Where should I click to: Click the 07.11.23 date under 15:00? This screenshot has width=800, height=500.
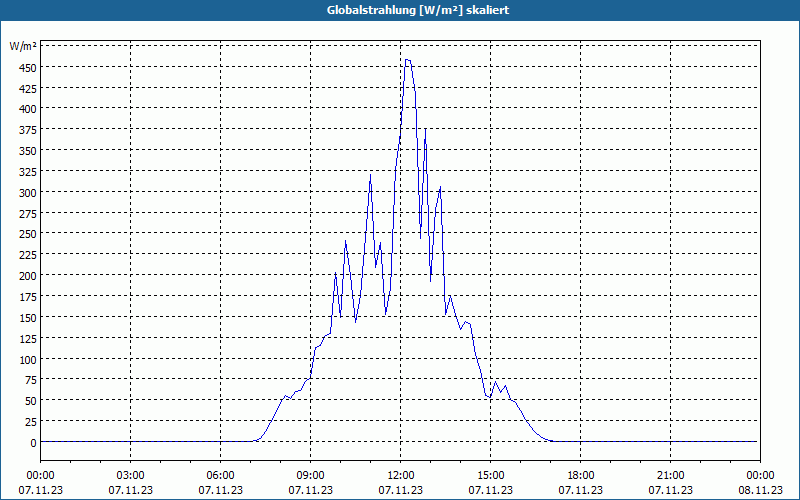[490, 490]
